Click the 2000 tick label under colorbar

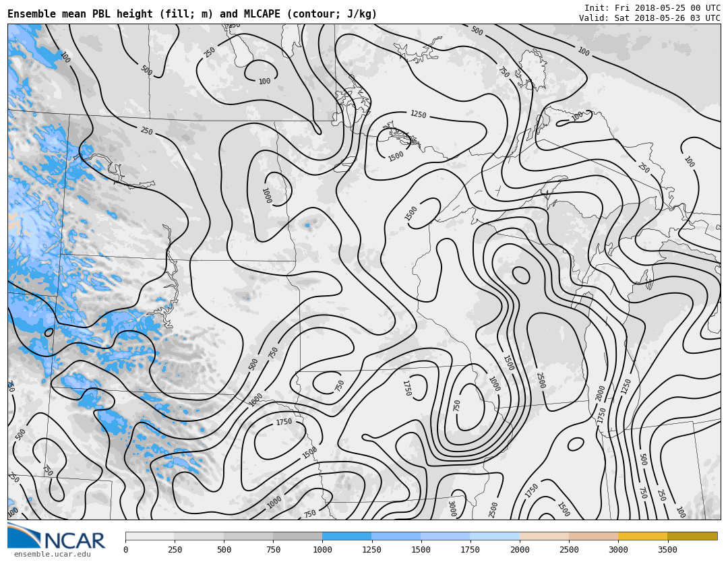pos(520,550)
